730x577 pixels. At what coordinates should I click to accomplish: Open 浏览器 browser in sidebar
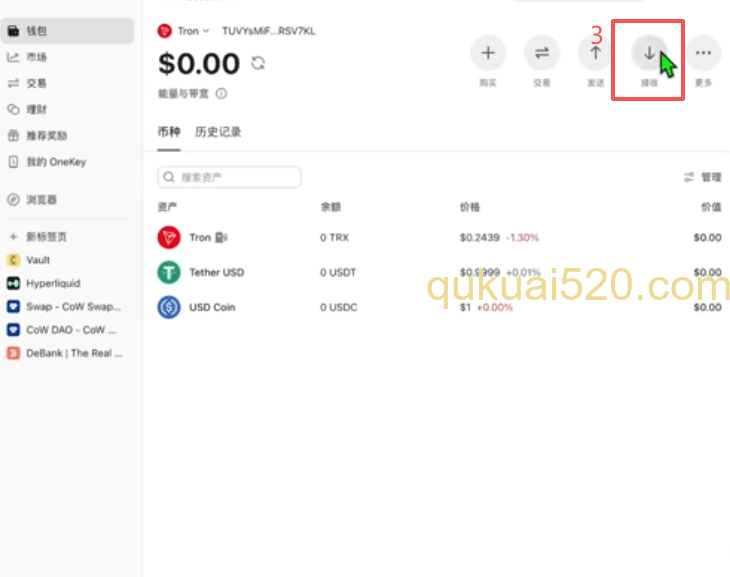tap(67, 200)
